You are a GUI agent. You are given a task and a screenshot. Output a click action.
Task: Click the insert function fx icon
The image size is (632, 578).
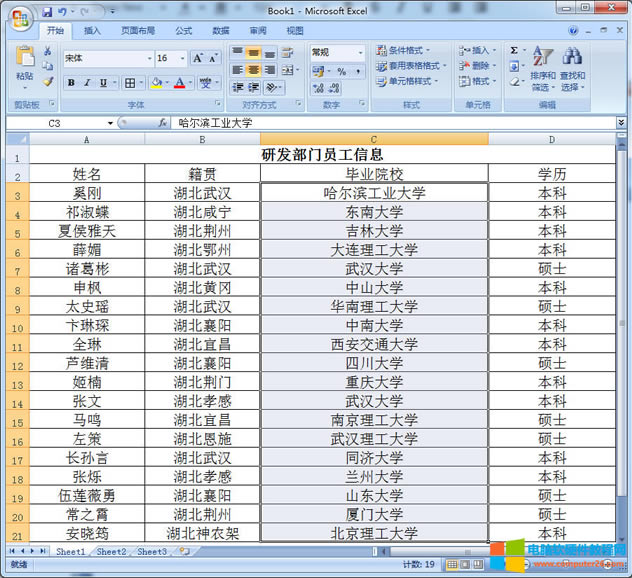point(163,123)
